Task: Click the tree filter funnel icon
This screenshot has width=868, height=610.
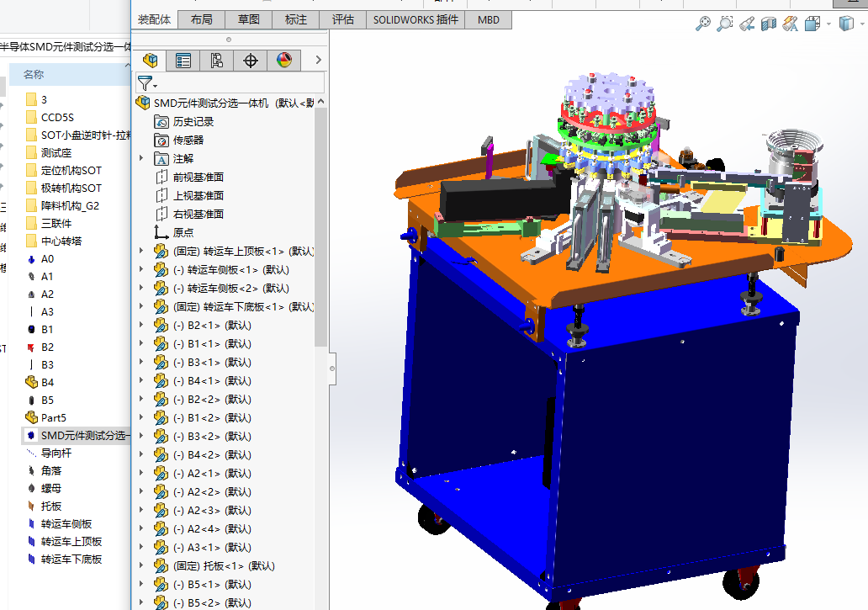Action: (145, 83)
